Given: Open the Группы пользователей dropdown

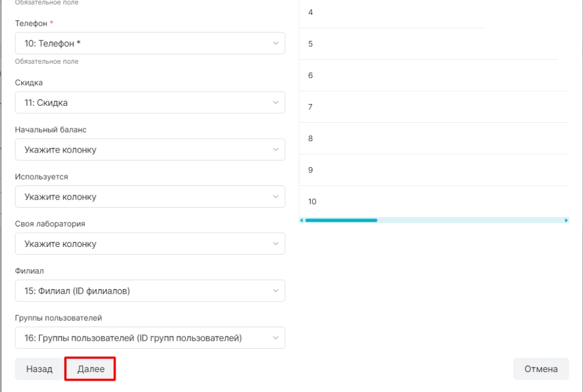Looking at the screenshot, I should [x=150, y=338].
